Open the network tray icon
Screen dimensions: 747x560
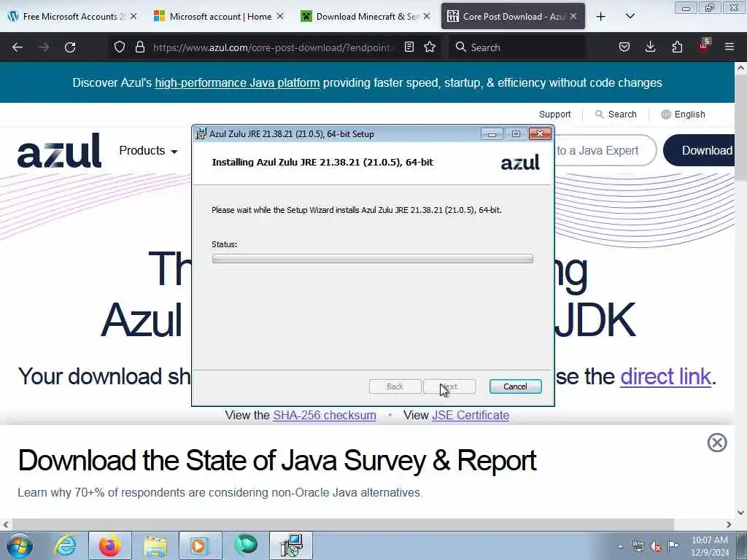pyautogui.click(x=638, y=547)
